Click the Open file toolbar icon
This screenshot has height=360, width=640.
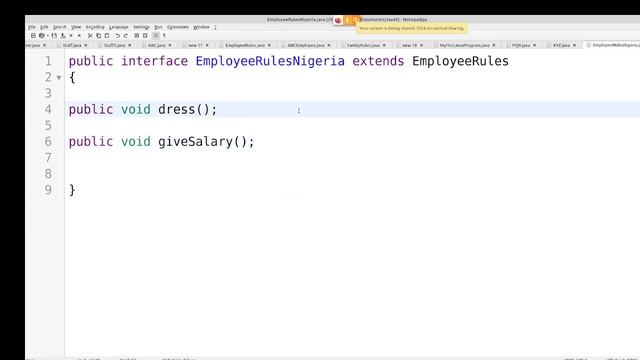pos(42,36)
